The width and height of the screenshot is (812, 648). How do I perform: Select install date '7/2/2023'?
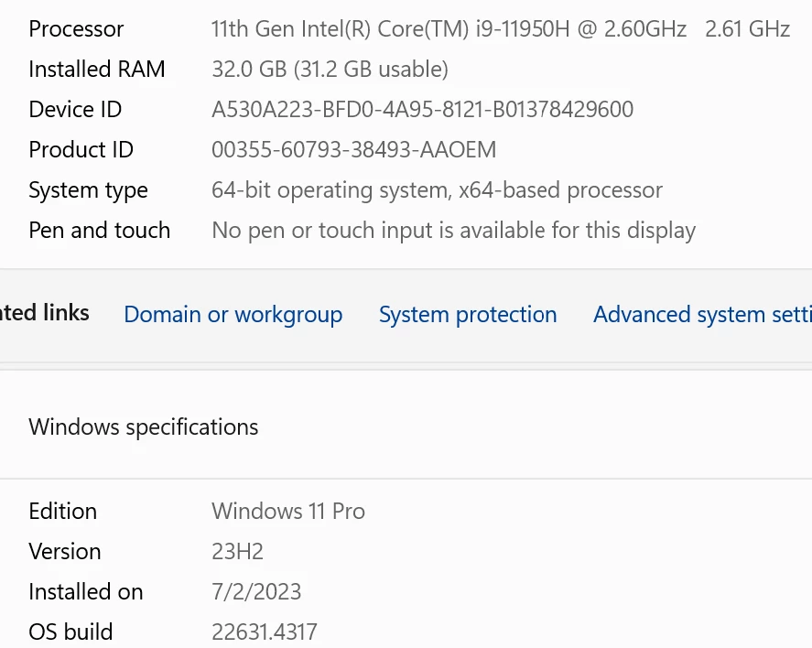pyautogui.click(x=256, y=592)
